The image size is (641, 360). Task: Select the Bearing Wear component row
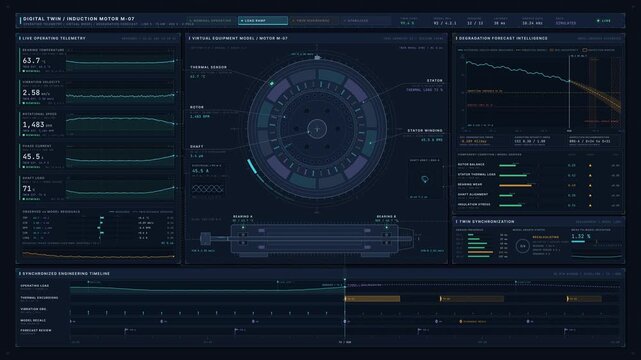coord(539,185)
